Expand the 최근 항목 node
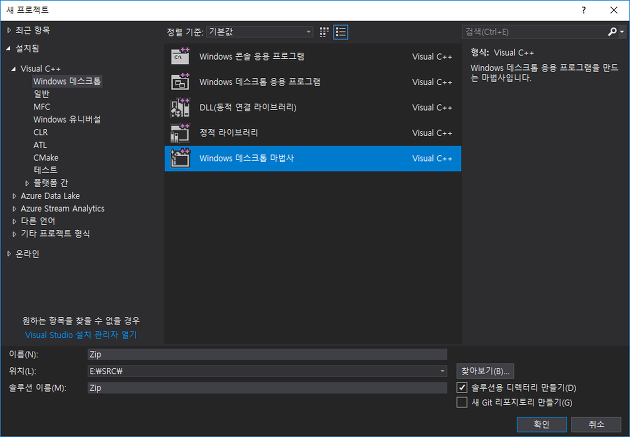 coord(9,30)
